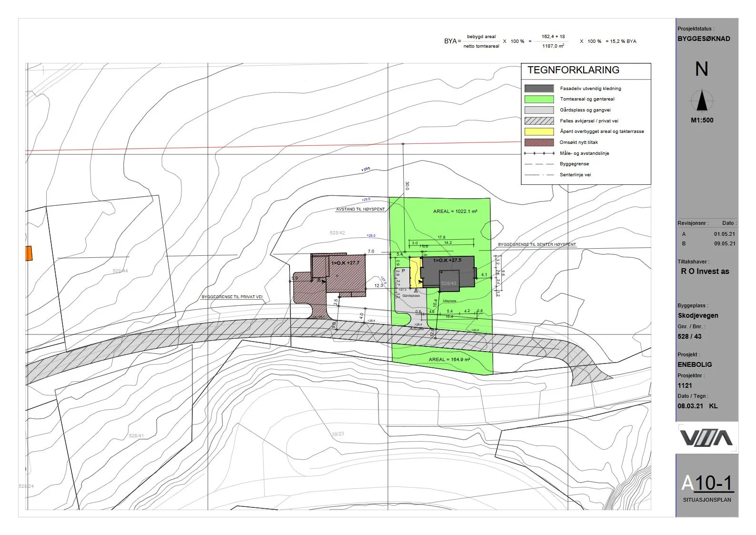Click 'BYGGEGRENSE TIL SENTER HØYSPENT' text
Screen dimensions: 756x535
(537, 244)
